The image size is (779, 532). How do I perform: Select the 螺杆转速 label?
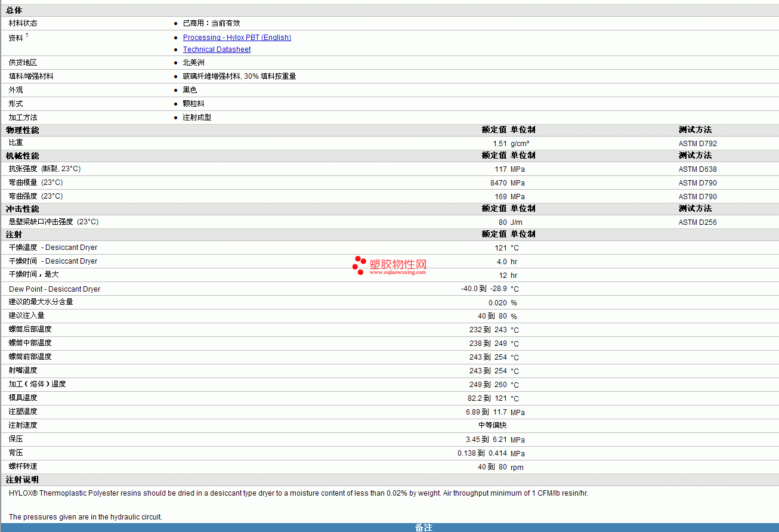[23, 466]
